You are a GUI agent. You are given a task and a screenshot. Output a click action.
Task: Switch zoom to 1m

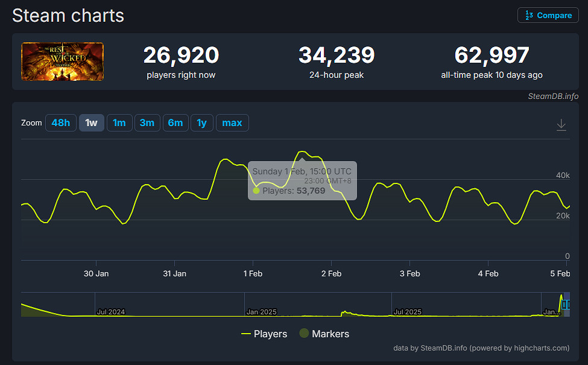[x=119, y=123]
